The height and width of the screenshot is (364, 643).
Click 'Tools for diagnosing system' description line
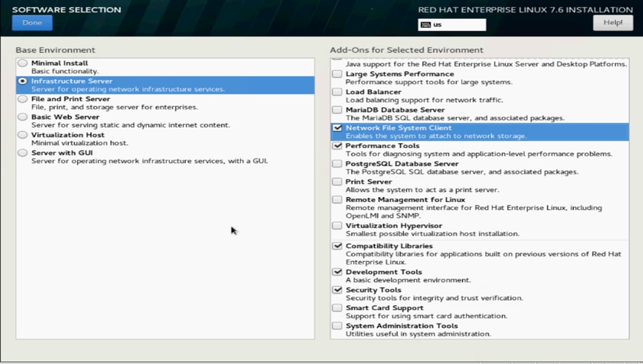pyautogui.click(x=479, y=154)
